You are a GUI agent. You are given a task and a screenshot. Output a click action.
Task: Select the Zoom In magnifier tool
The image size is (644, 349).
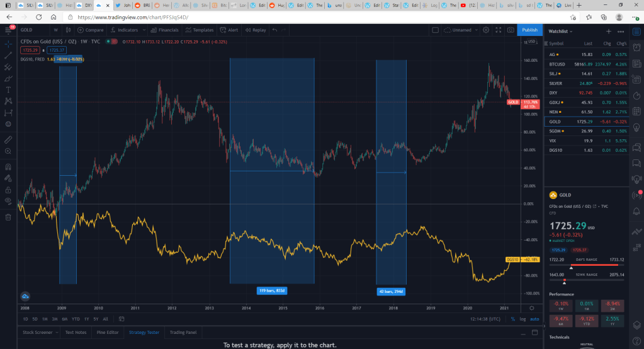point(8,151)
